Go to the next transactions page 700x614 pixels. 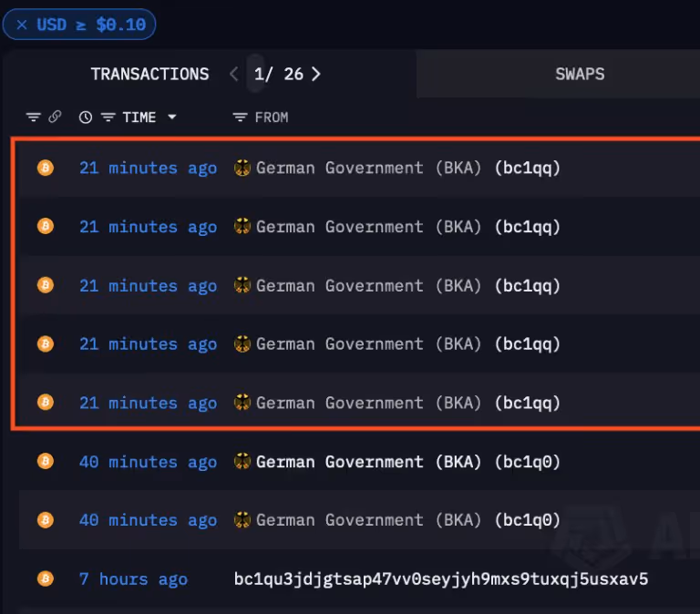[315, 74]
